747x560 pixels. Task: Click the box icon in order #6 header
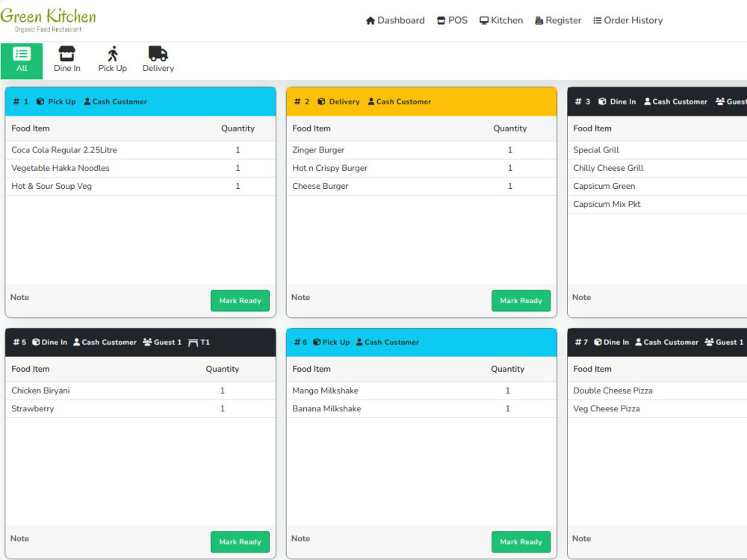click(x=317, y=342)
